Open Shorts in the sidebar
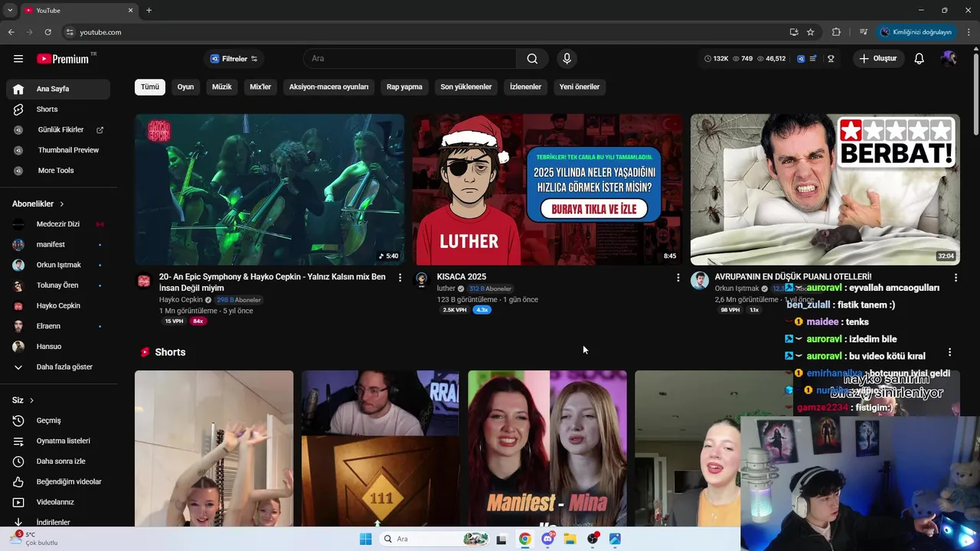Screen dimensions: 980x551 58,109
